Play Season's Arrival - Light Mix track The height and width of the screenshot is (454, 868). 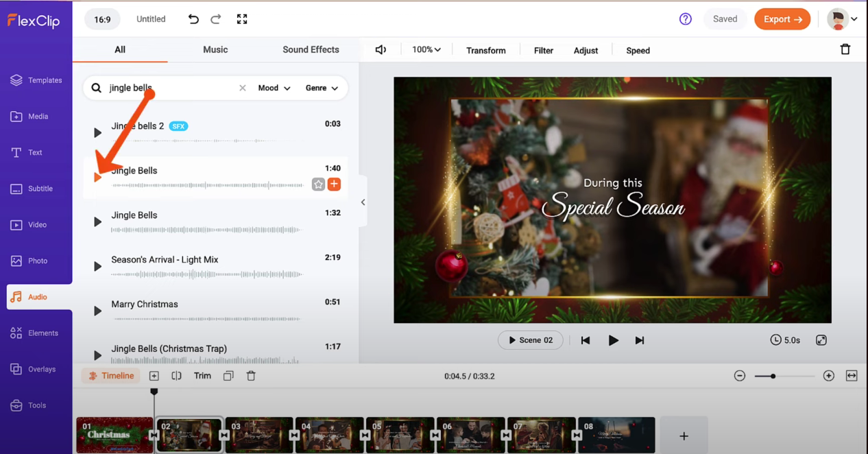pyautogui.click(x=97, y=266)
